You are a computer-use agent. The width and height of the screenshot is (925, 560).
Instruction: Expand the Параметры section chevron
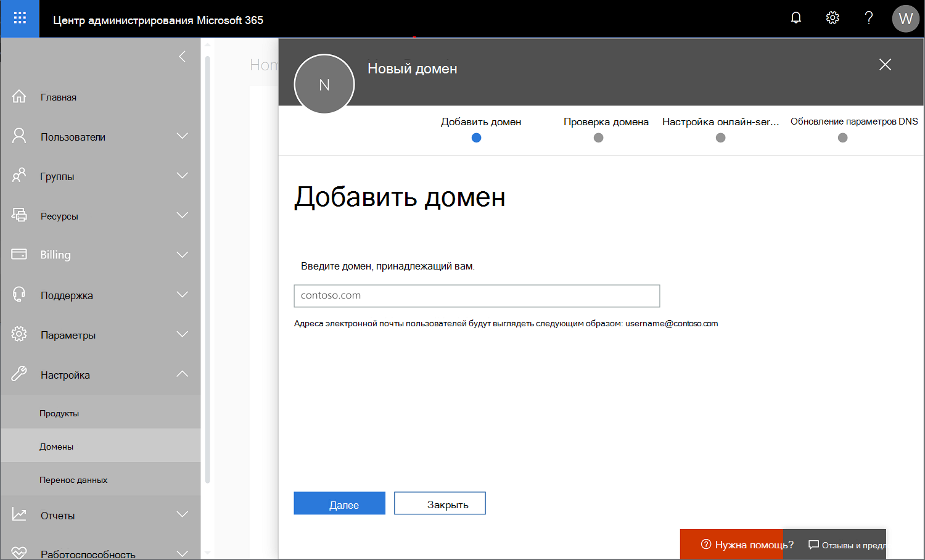[183, 334]
